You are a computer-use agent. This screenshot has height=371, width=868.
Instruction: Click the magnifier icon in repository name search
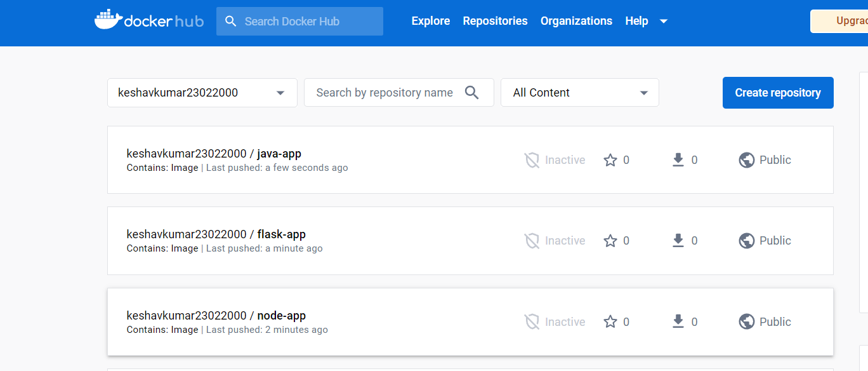click(471, 92)
